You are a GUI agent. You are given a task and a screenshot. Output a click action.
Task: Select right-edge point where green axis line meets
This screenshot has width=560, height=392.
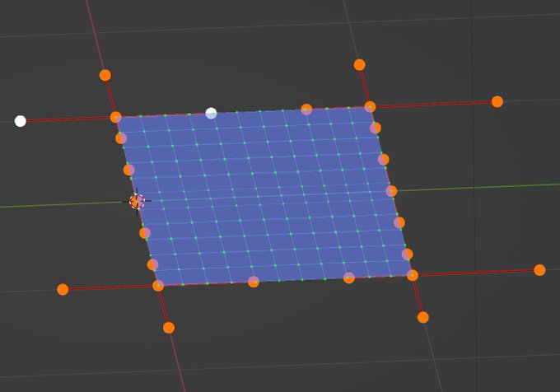391,191
